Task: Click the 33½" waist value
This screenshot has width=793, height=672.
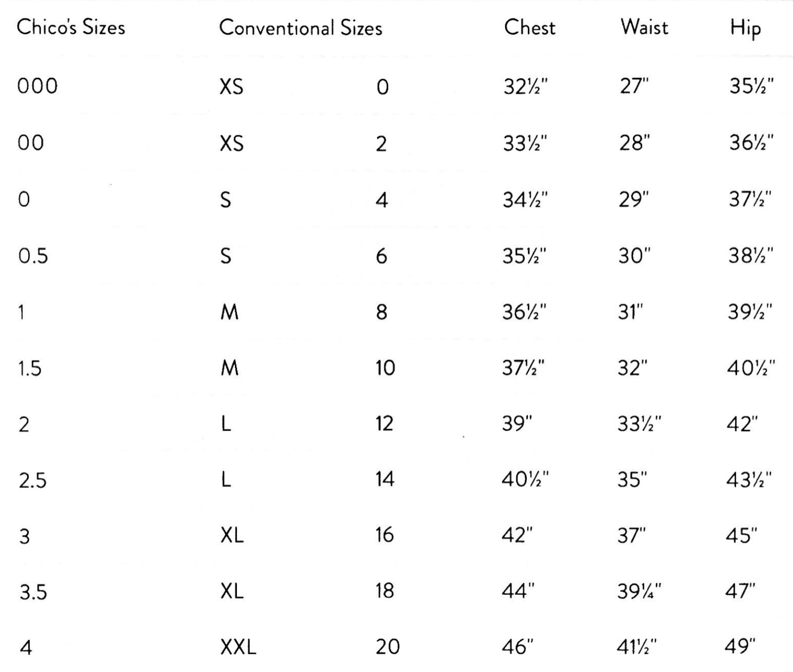Action: pyautogui.click(x=639, y=424)
